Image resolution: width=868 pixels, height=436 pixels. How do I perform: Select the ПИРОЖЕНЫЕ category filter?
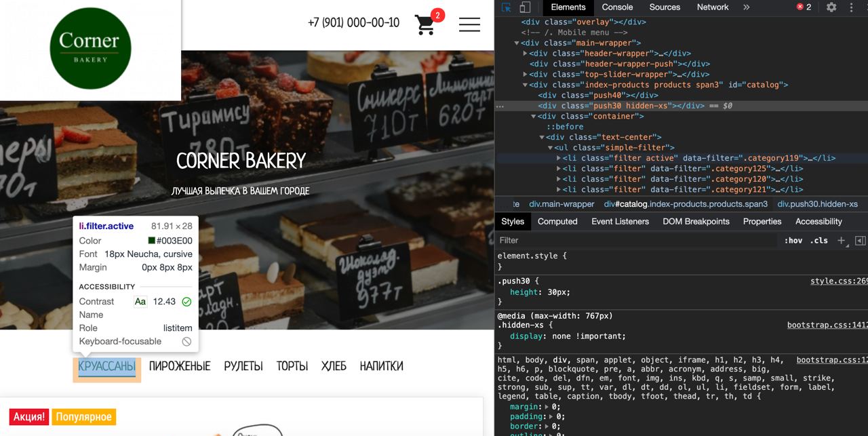180,366
